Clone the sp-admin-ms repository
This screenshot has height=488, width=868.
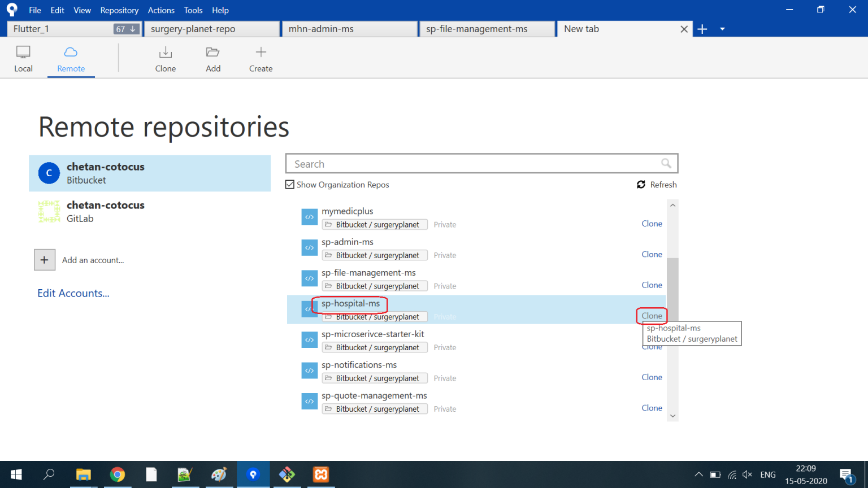(x=652, y=254)
